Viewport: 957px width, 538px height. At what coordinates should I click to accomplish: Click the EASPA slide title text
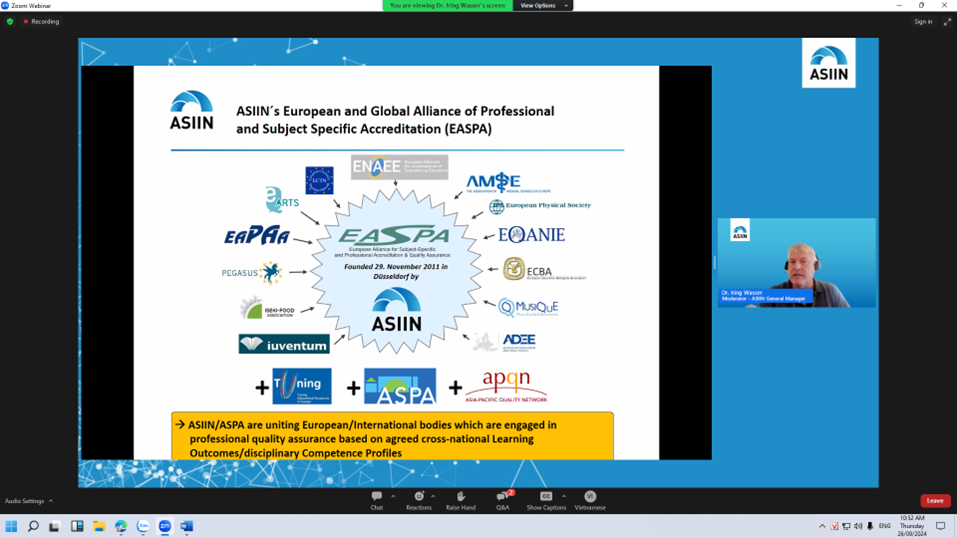tap(395, 120)
